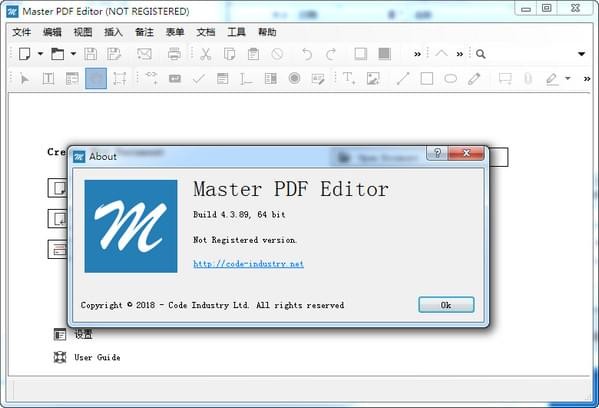Click the copyright Code Industry Ltd. text
The width and height of the screenshot is (599, 408).
tap(212, 305)
